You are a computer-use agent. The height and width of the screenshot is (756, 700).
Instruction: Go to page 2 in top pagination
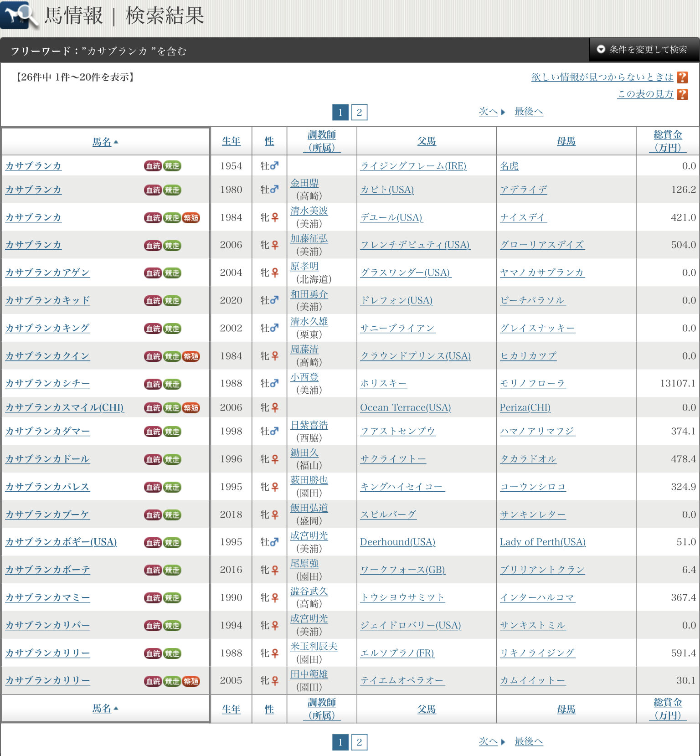click(359, 113)
